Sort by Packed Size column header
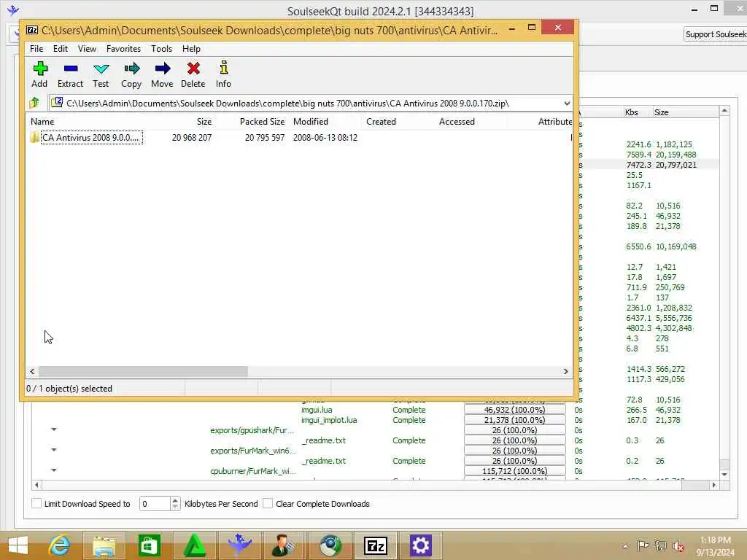Viewport: 747px width, 560px height. point(262,122)
